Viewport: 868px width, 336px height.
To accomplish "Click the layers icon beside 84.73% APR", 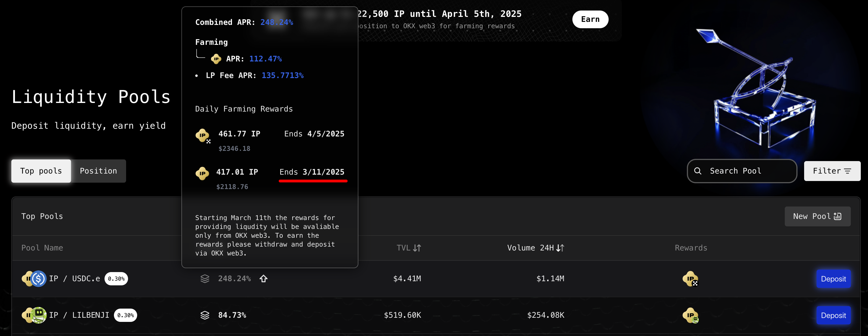I will (205, 315).
